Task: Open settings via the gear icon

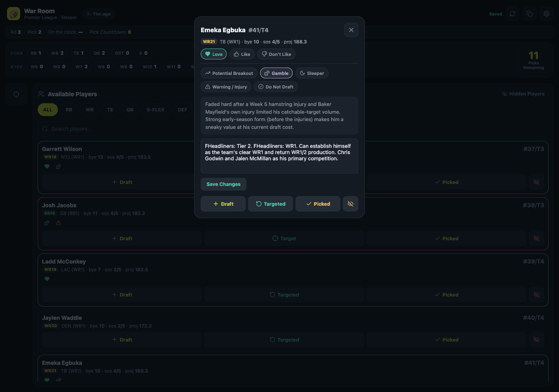Action: click(x=547, y=14)
